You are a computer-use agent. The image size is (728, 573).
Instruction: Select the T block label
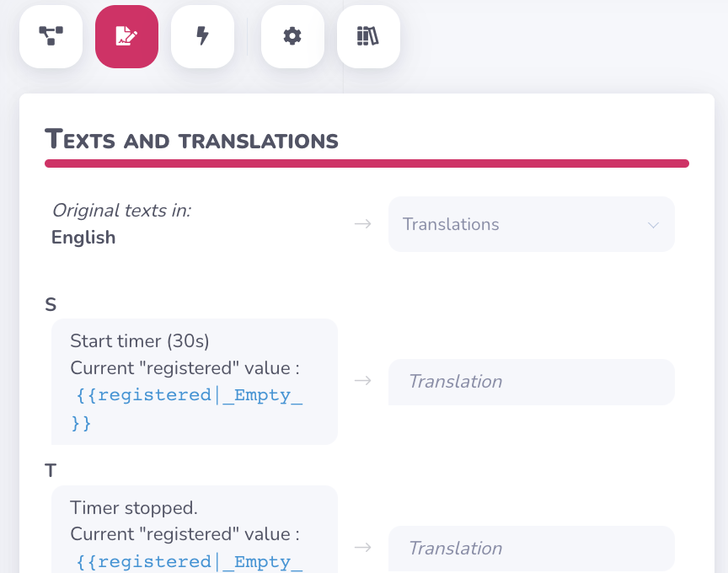[x=51, y=471]
